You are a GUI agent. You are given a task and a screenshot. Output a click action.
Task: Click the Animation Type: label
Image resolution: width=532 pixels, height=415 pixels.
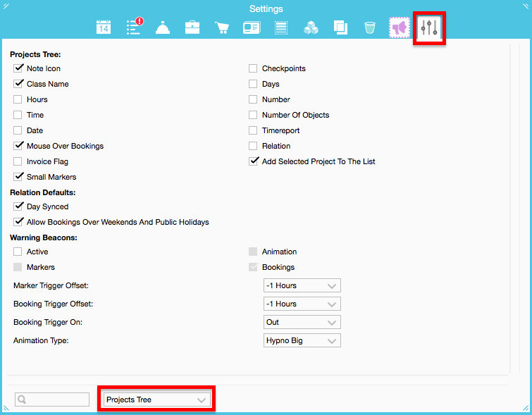pos(41,340)
